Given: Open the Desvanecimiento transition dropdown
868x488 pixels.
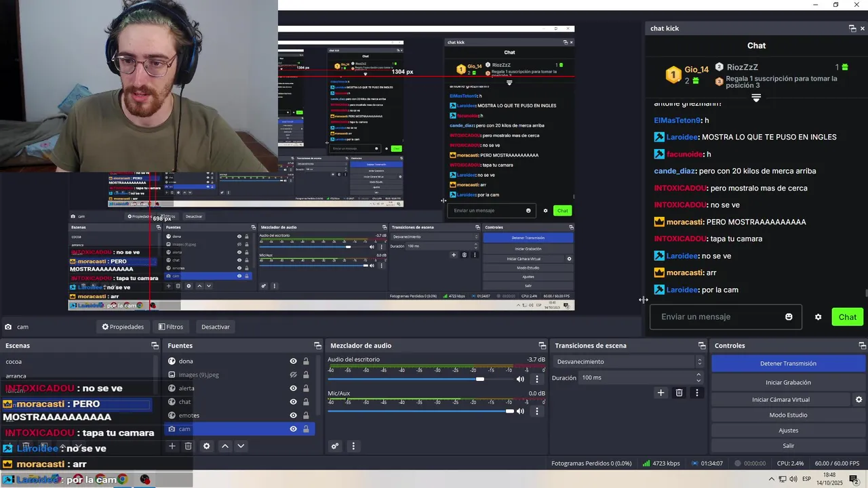Looking at the screenshot, I should point(628,362).
